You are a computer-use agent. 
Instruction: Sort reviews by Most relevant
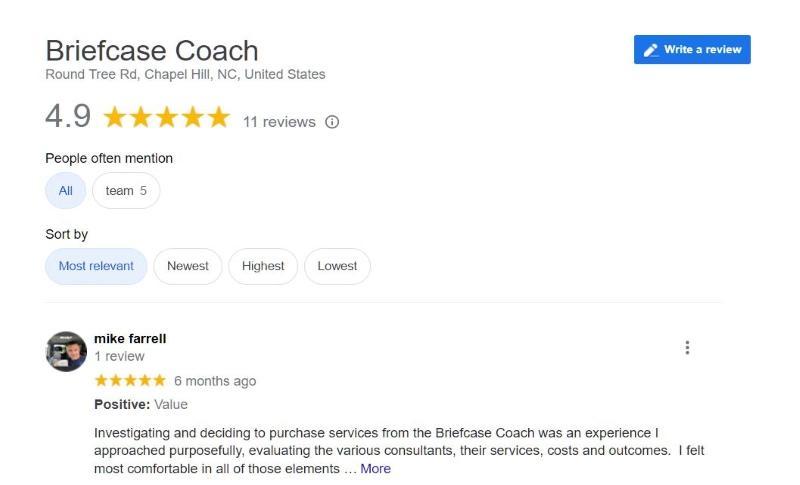coord(96,266)
